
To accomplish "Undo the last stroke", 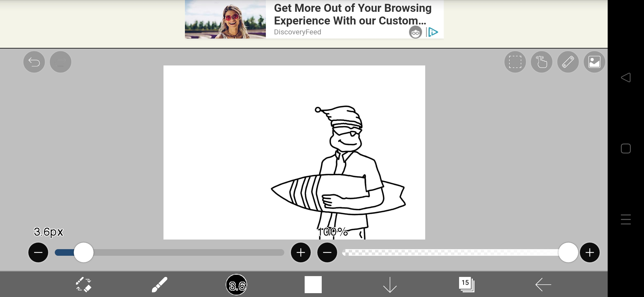I will click(x=34, y=62).
